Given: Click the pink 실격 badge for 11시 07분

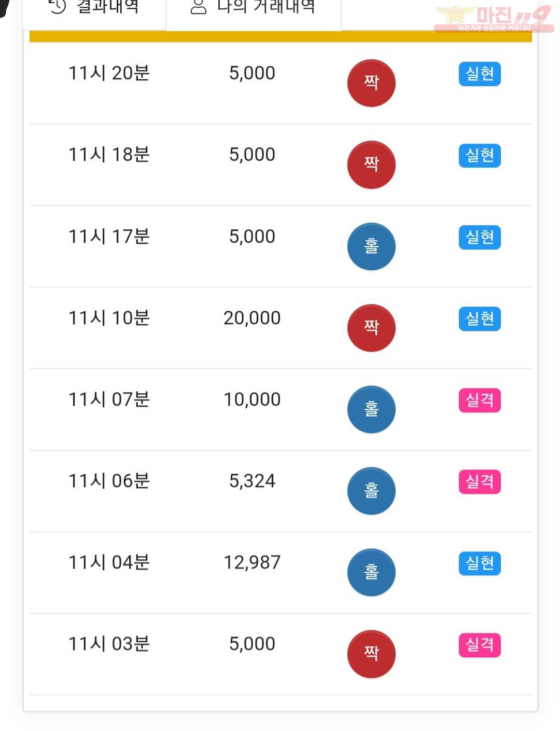Looking at the screenshot, I should click(480, 400).
